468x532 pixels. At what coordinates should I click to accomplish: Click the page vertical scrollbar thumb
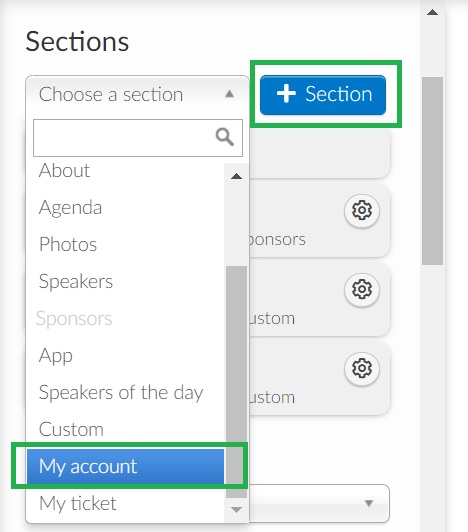[x=432, y=171]
